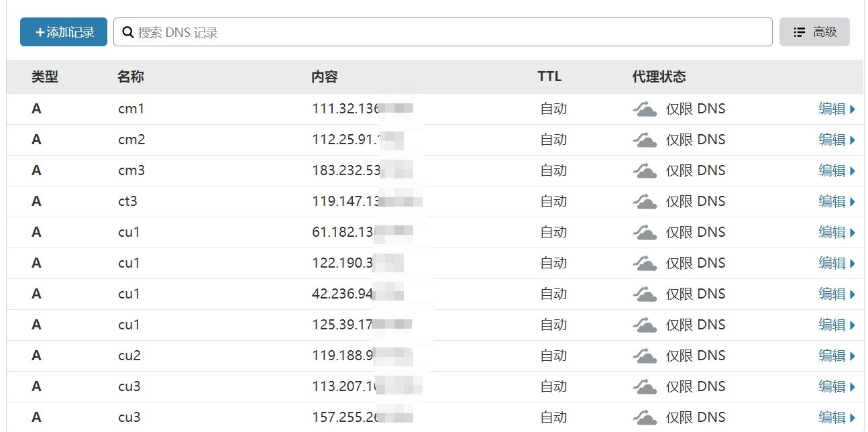Click the DNS-only cloud icon for cm1
The height and width of the screenshot is (432, 868).
coord(645,109)
